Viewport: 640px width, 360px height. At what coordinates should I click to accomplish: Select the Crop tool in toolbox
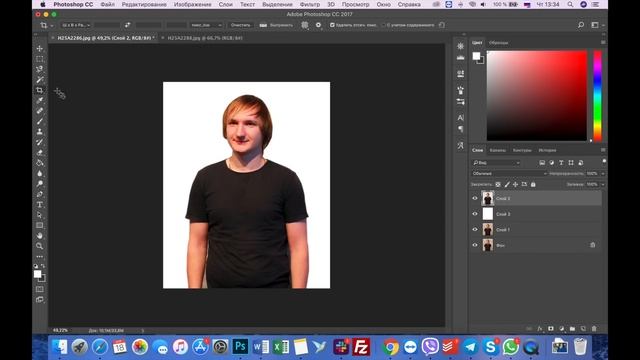point(40,90)
